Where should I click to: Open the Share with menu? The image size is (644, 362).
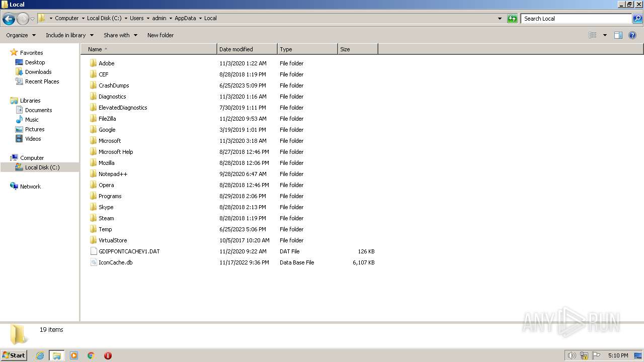(120, 35)
